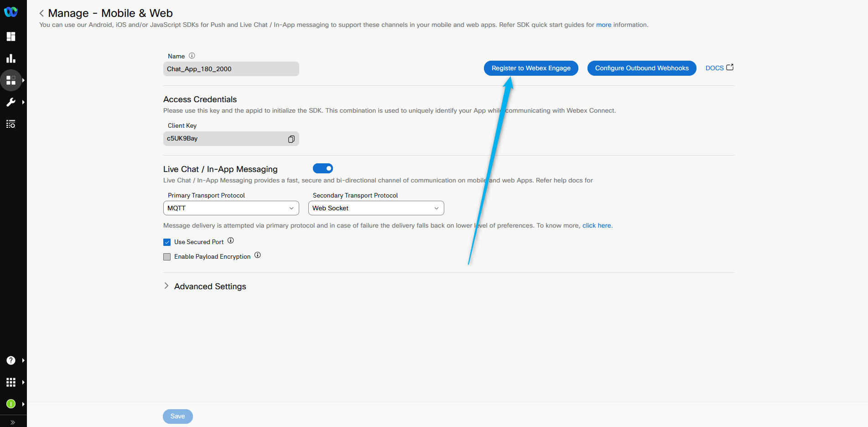Open the help question mark icon
This screenshot has height=427, width=868.
pyautogui.click(x=11, y=360)
